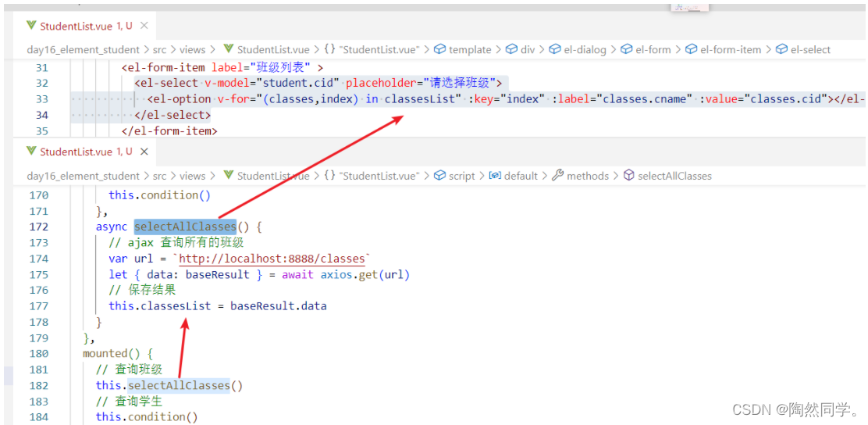Click the template cube icon in breadcrumbs
Image resolution: width=868 pixels, height=425 pixels.
[x=439, y=49]
